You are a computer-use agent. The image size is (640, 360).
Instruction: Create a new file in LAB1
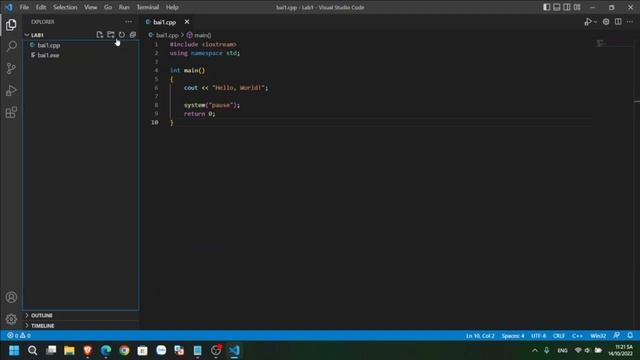tap(100, 35)
